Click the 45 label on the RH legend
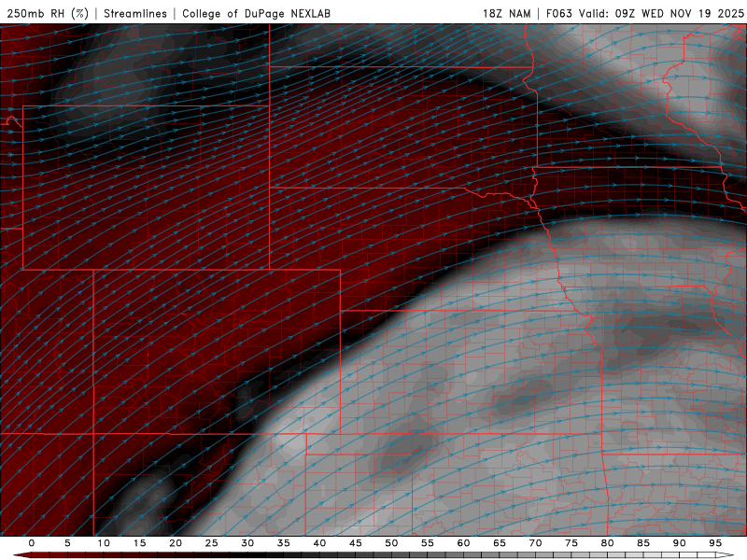The width and height of the screenshot is (747, 560). (x=356, y=543)
